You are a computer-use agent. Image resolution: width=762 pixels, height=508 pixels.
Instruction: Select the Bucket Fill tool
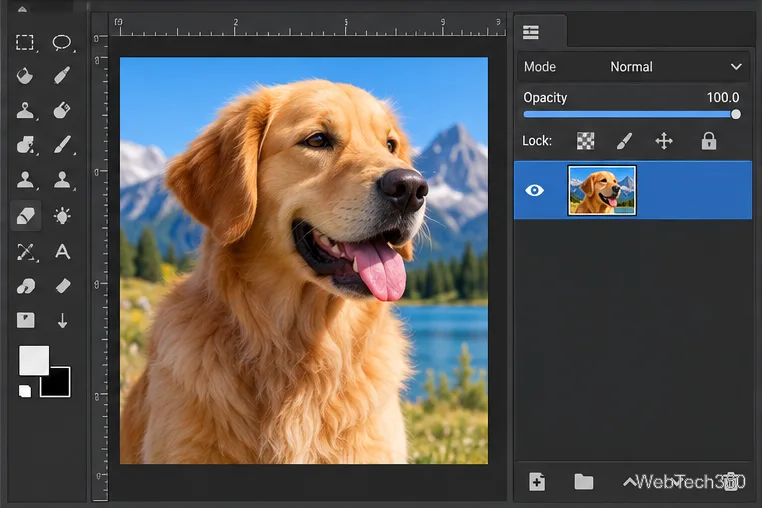click(x=25, y=76)
